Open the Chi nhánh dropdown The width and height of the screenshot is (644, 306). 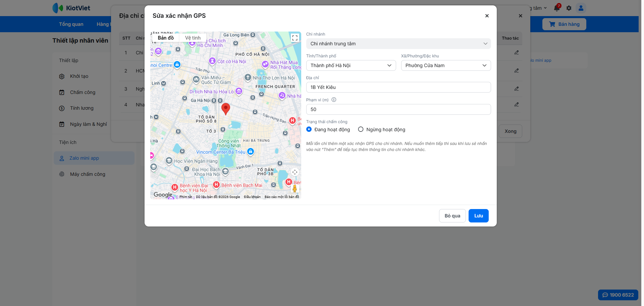(x=398, y=44)
